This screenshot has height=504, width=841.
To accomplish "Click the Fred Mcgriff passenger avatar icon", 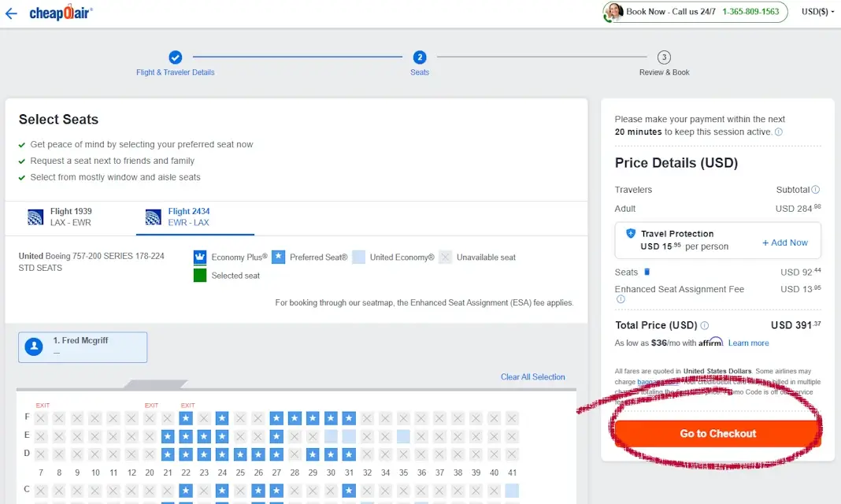I will click(34, 346).
